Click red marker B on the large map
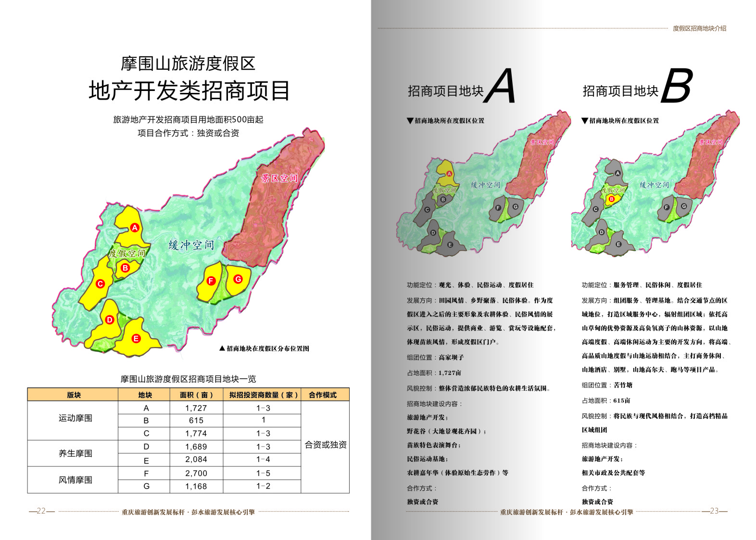The width and height of the screenshot is (756, 540). (x=125, y=268)
